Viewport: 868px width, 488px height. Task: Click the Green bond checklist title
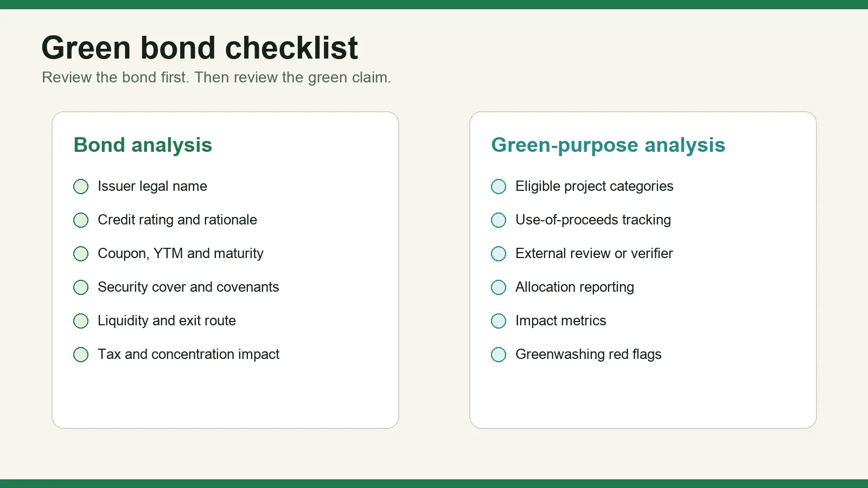(x=200, y=48)
